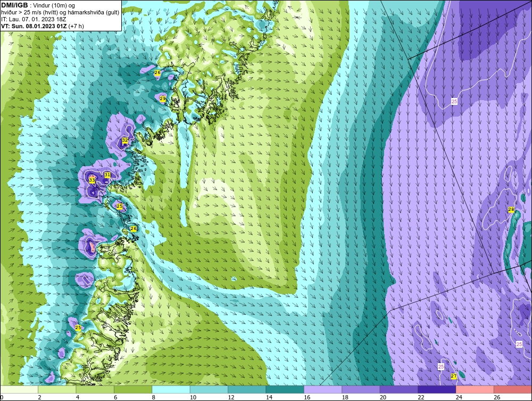532x401 pixels.
Task: Click the yellow 25 label just below the 33 label
Action: (x=119, y=206)
